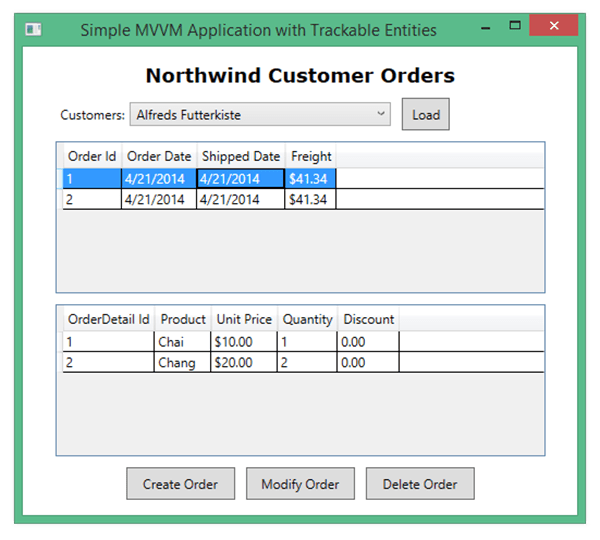Click the Load button
The width and height of the screenshot is (600, 540).
[x=426, y=115]
